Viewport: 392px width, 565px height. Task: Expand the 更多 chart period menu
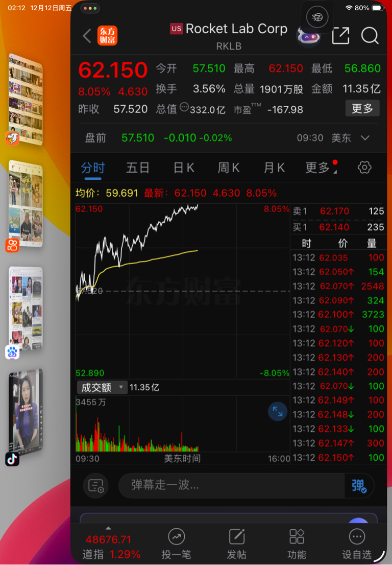tap(321, 168)
